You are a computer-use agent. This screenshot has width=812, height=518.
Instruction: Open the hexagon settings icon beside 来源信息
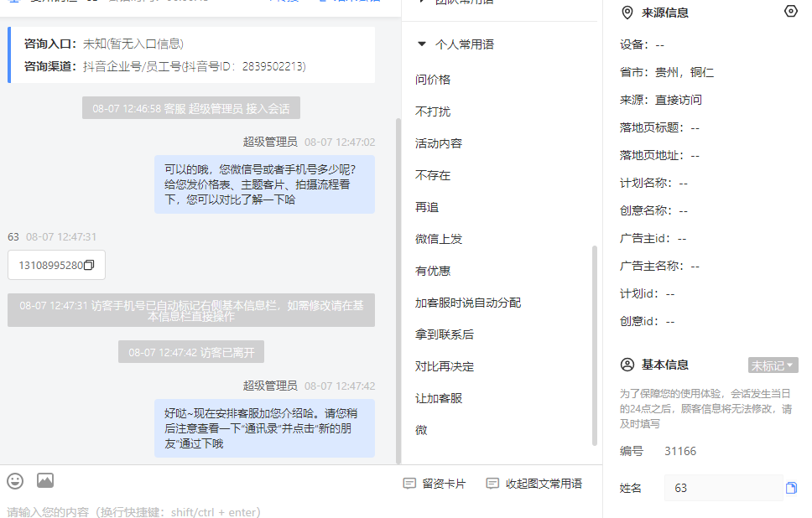[791, 12]
